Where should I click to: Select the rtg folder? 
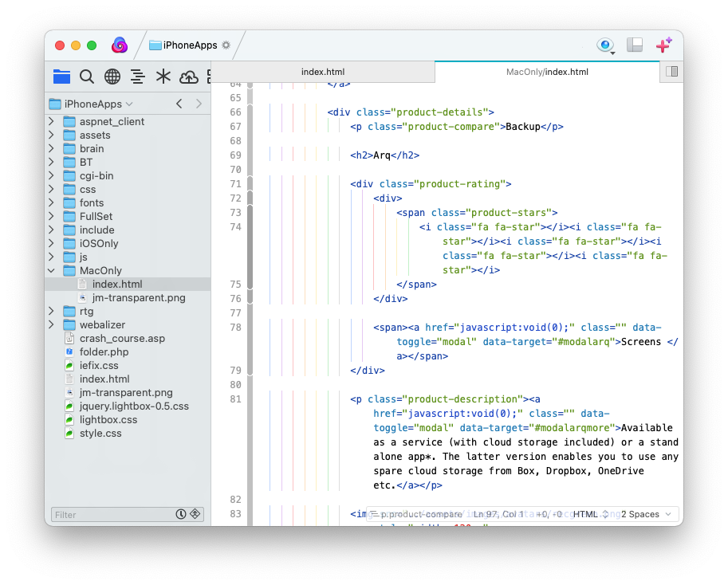tap(128, 312)
